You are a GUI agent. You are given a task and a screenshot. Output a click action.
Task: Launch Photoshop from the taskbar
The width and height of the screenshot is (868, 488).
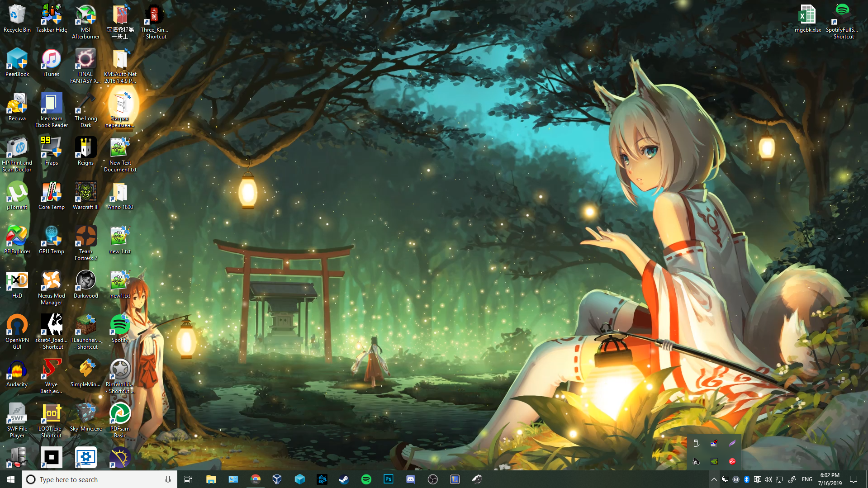click(x=388, y=479)
